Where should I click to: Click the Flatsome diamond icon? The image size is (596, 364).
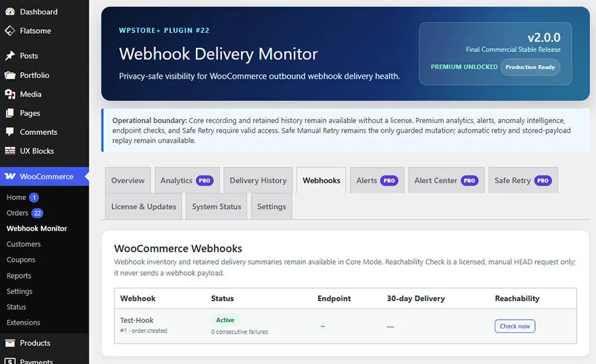[x=10, y=30]
